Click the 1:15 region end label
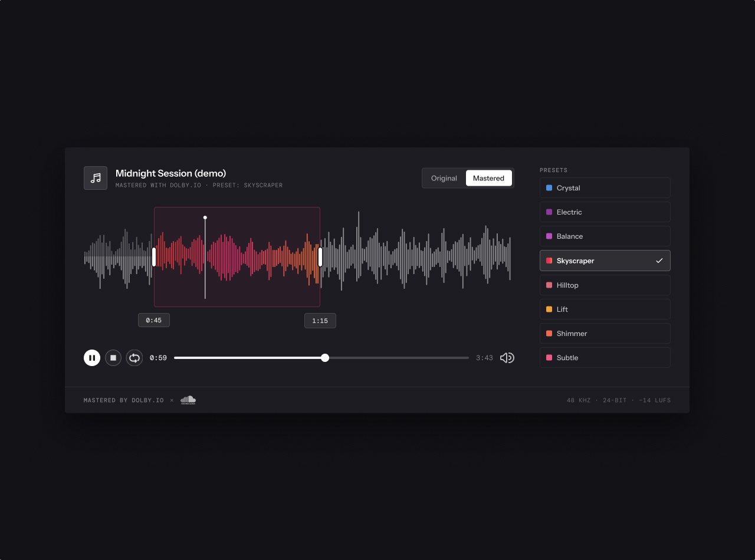This screenshot has height=560, width=755. tap(320, 321)
